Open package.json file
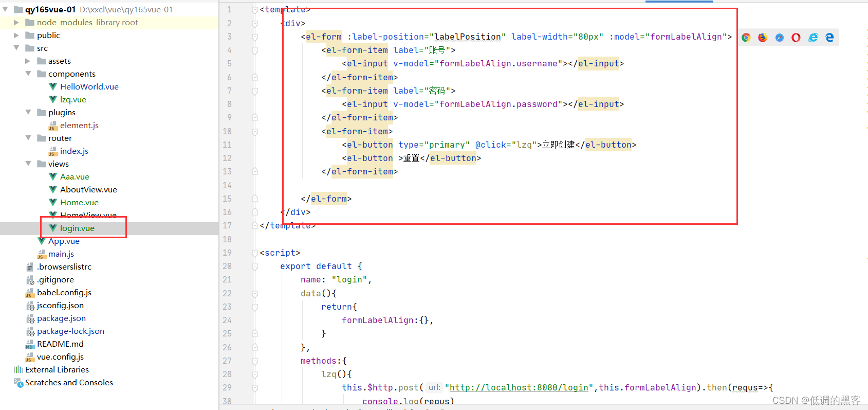 click(x=61, y=318)
